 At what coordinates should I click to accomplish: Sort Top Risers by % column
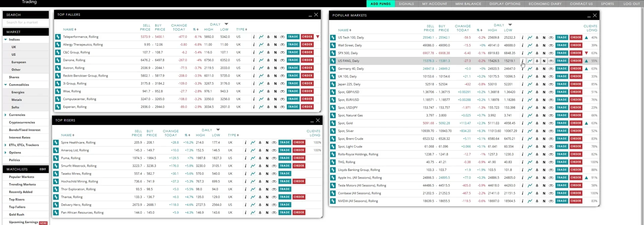187,135
